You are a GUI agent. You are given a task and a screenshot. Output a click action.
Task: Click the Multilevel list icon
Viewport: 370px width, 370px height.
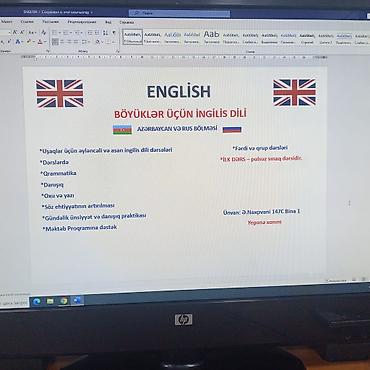tap(77, 32)
